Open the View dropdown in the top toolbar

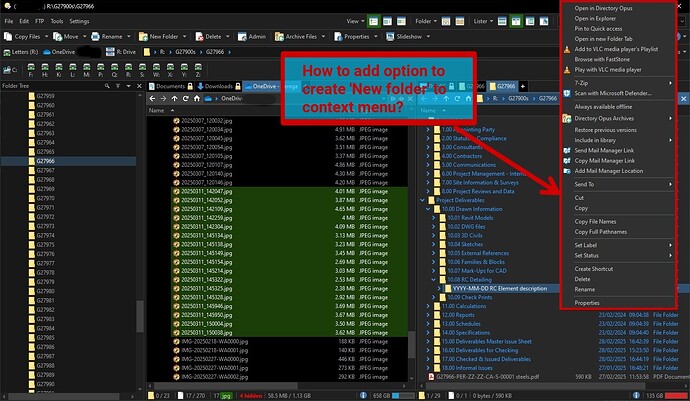pos(356,20)
